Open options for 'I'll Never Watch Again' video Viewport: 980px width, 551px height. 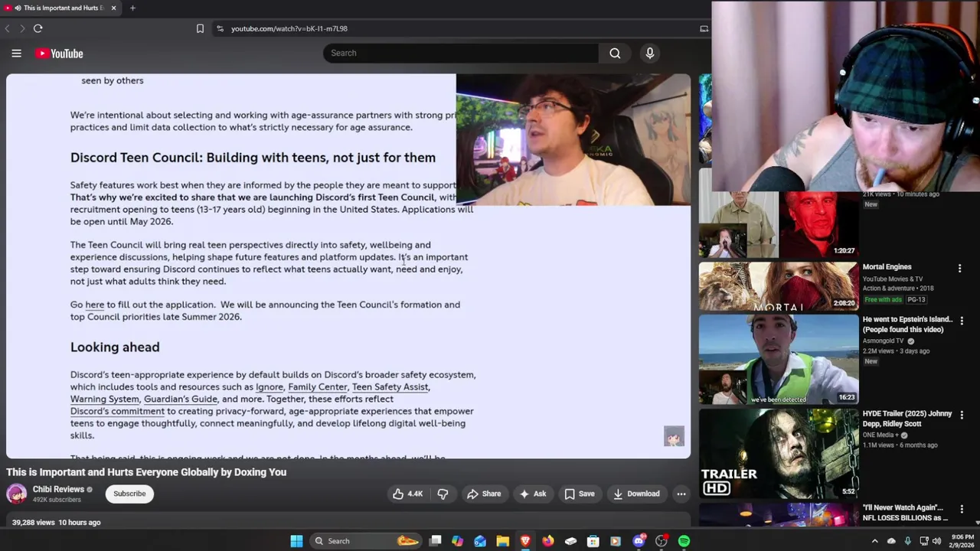[962, 508]
